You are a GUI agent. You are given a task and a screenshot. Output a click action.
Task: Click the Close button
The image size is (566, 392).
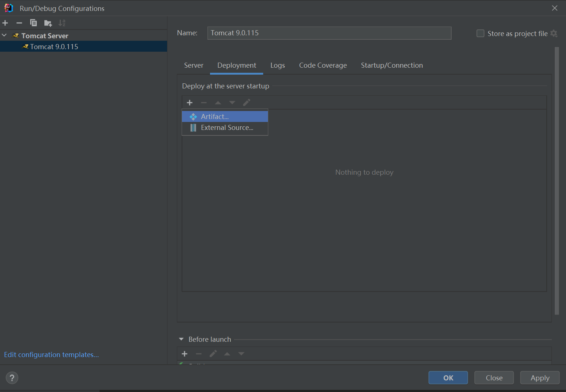pyautogui.click(x=494, y=378)
